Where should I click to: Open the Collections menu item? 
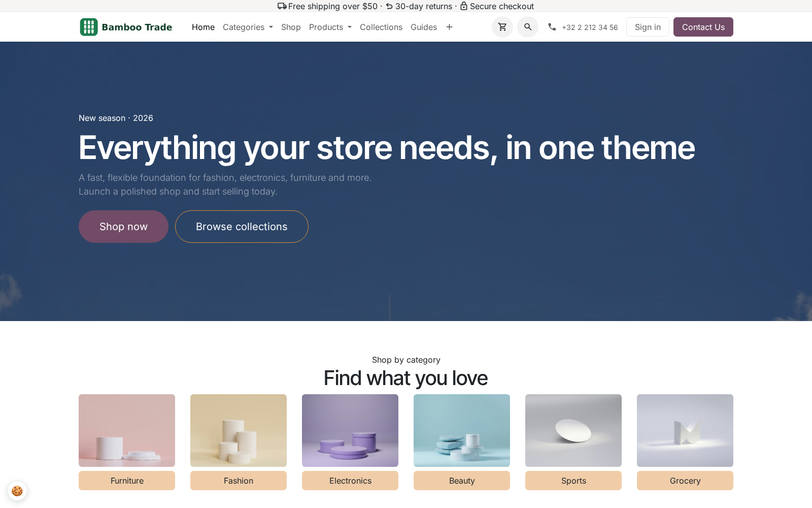click(381, 27)
